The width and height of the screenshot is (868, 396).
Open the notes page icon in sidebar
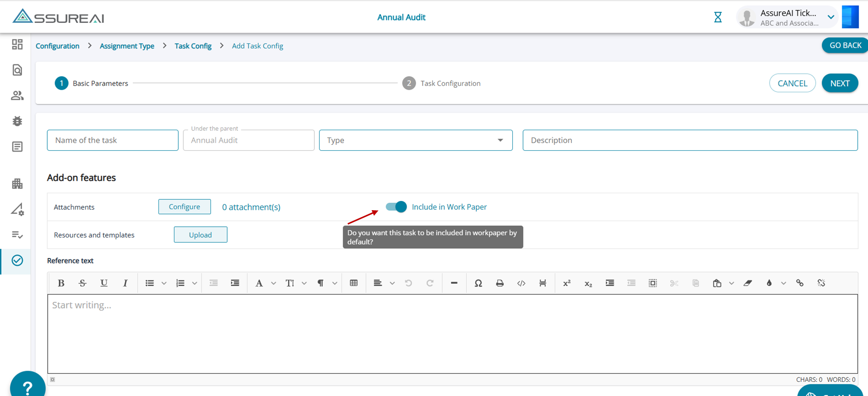coord(18,147)
